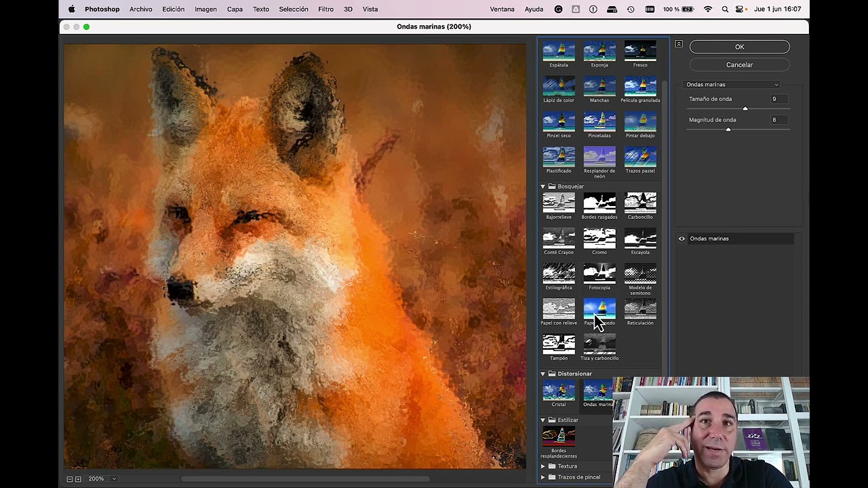This screenshot has height=488, width=868.
Task: Select the Cristal distortion filter
Action: coord(559,391)
